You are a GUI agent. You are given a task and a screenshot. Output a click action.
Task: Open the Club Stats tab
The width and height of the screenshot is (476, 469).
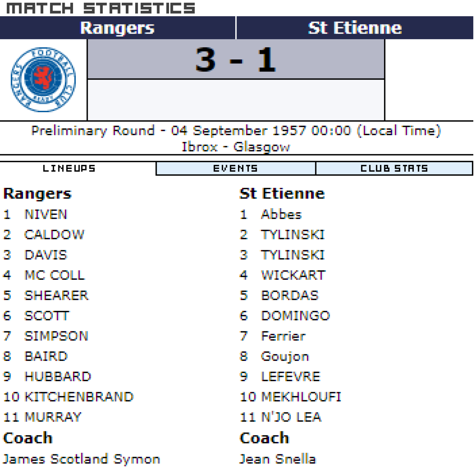394,168
